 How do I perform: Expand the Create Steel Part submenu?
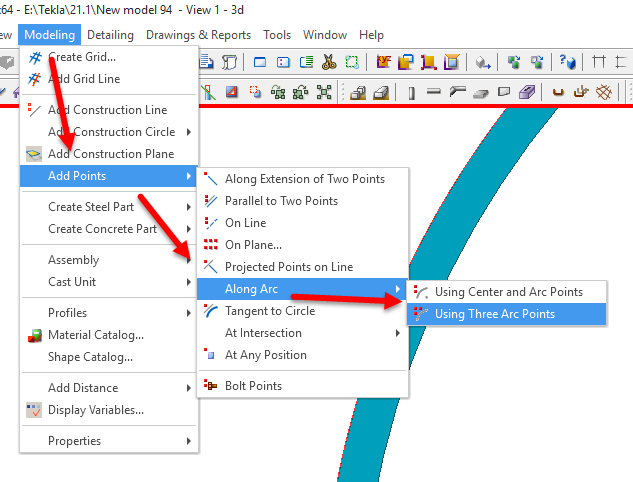click(109, 207)
